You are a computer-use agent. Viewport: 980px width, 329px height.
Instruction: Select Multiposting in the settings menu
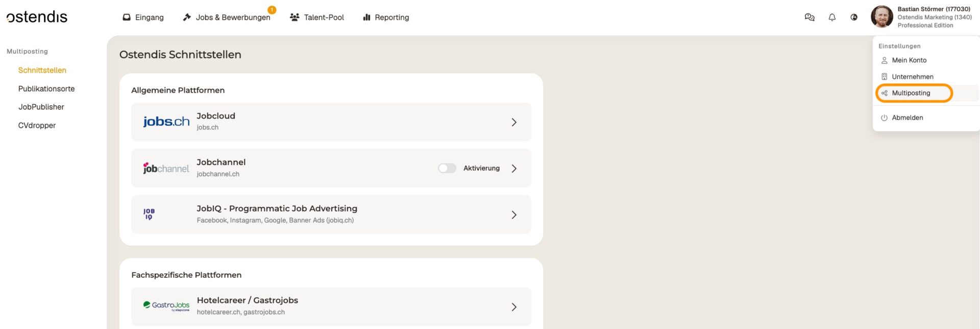pos(911,93)
